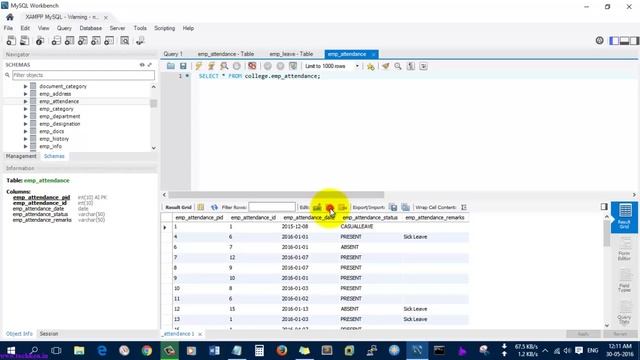Screen dimensions: 640x360
Task: Save the script using the floppy icon
Action: pos(183,66)
